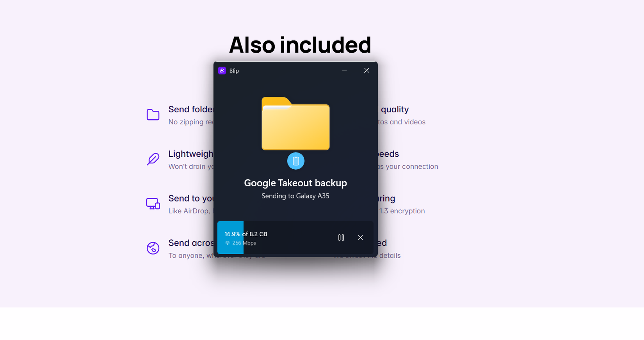Click the "Also included" heading
The image size is (644, 340).
pos(300,45)
